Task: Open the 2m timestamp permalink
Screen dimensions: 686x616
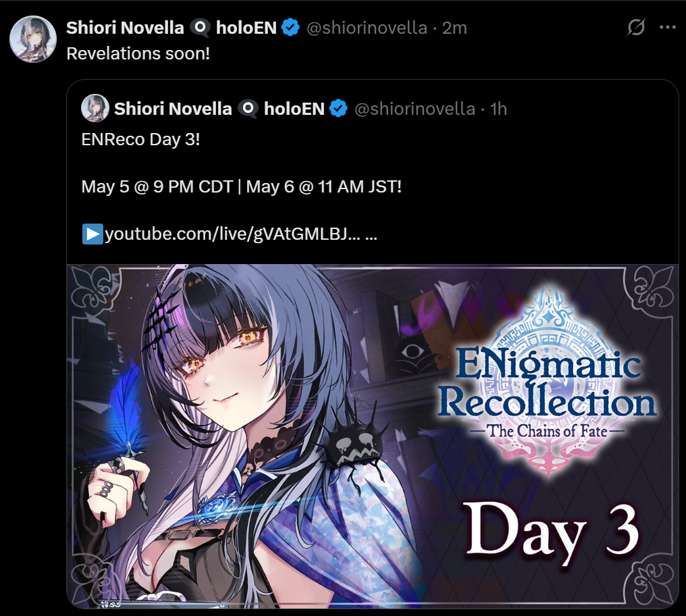Action: pyautogui.click(x=454, y=28)
